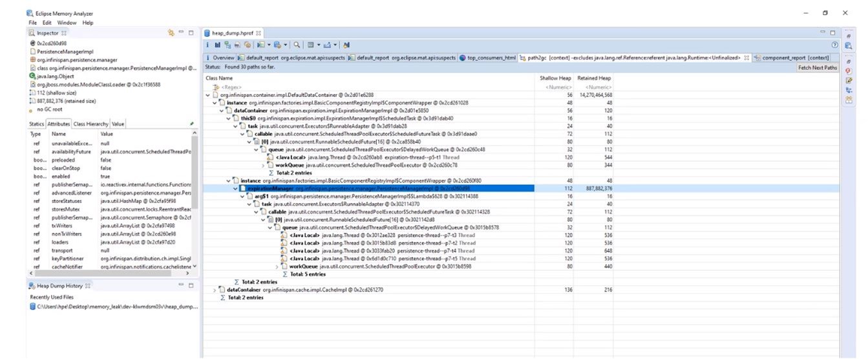Maximize the Inspector view
Screen dimensions: 868x359
click(191, 32)
